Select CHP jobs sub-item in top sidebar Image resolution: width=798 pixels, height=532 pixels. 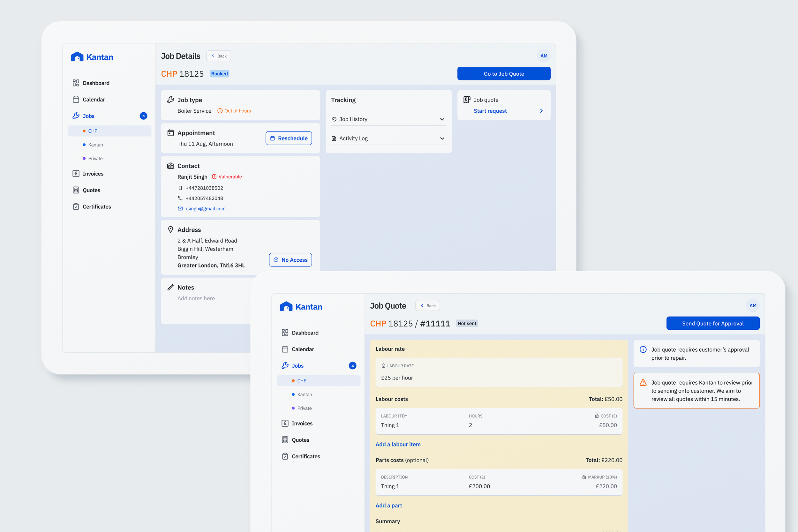pyautogui.click(x=93, y=131)
